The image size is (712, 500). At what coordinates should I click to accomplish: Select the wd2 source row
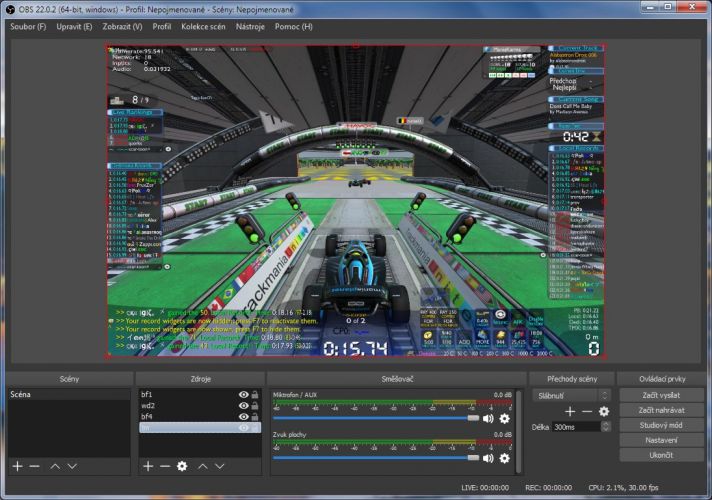click(200, 406)
